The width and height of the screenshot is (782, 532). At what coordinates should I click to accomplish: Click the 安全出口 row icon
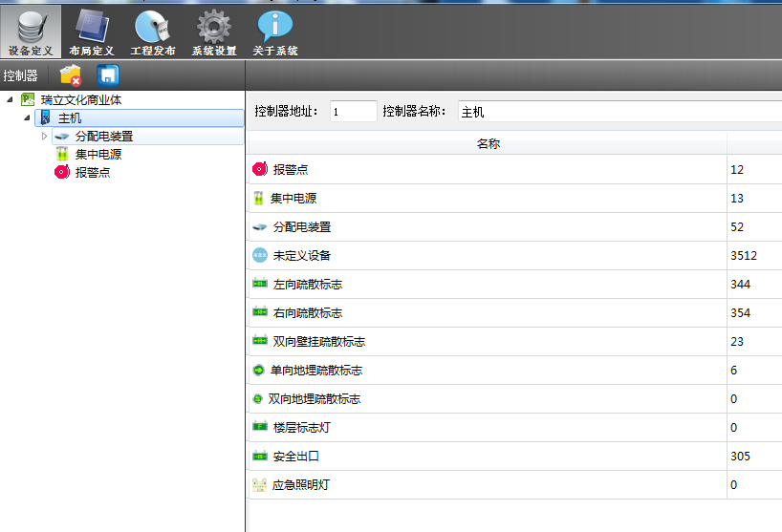click(x=259, y=456)
